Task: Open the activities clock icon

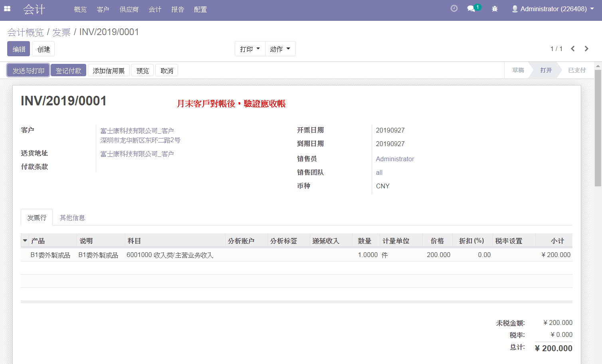Action: [454, 8]
